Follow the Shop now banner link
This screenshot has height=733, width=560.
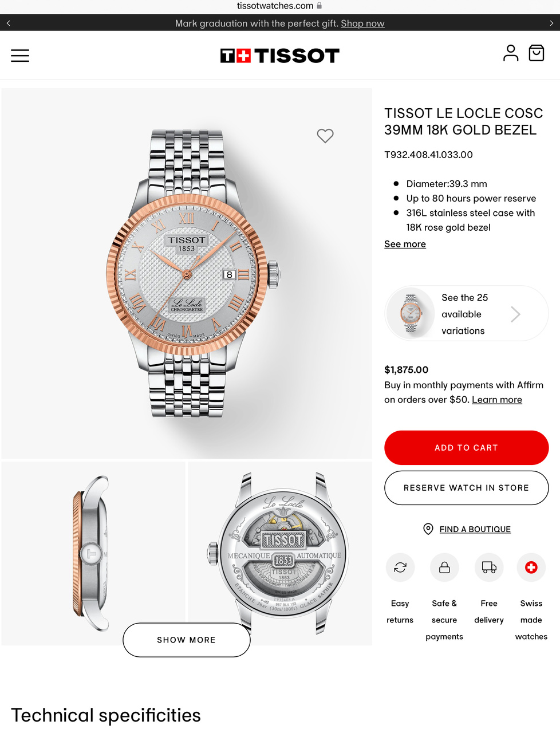tap(362, 23)
